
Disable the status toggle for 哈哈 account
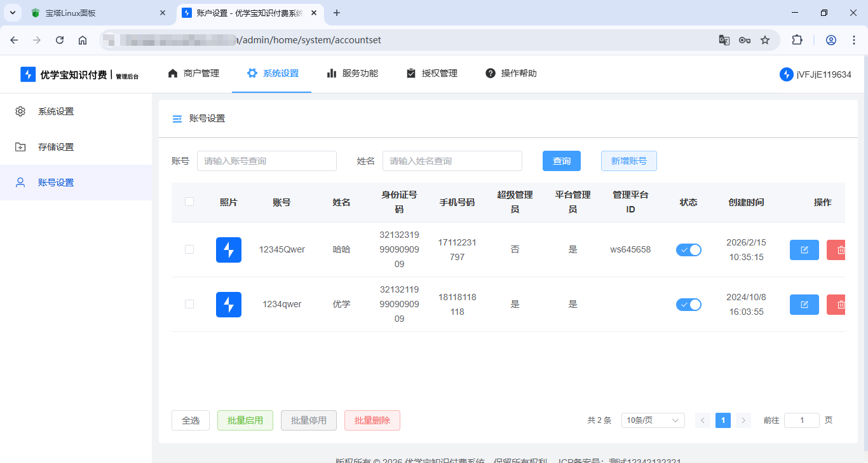(688, 249)
